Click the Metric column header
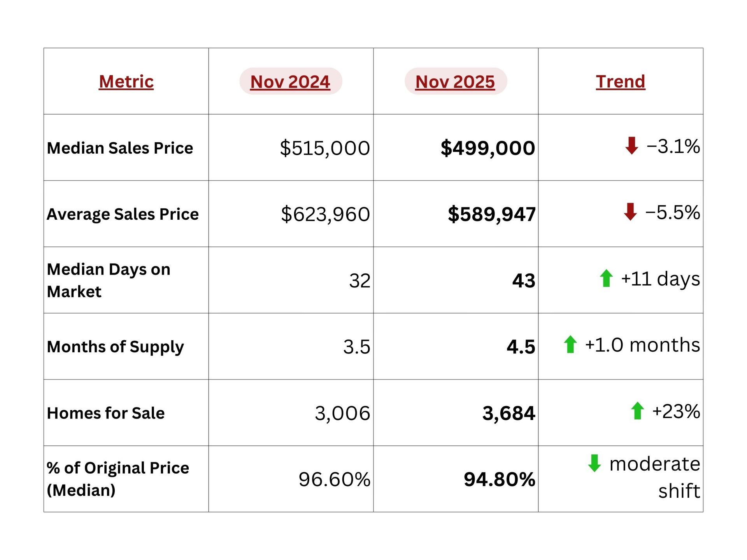The width and height of the screenshot is (747, 560). pyautogui.click(x=126, y=82)
